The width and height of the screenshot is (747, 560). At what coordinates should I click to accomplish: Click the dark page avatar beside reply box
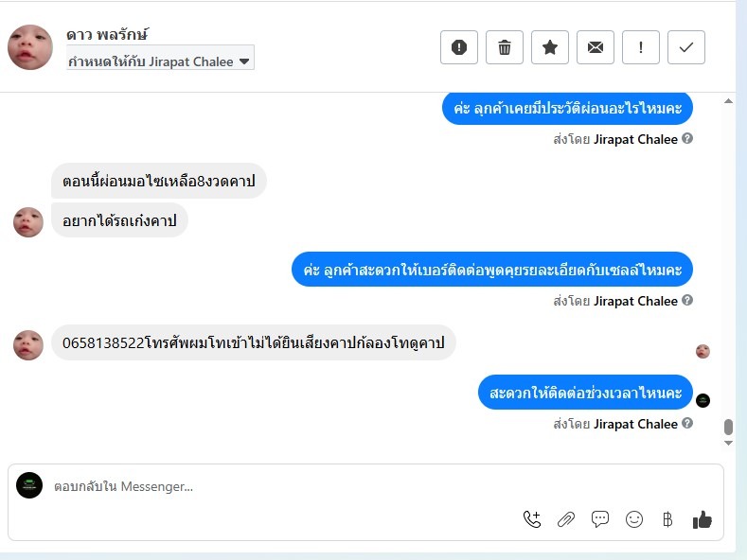(x=29, y=485)
